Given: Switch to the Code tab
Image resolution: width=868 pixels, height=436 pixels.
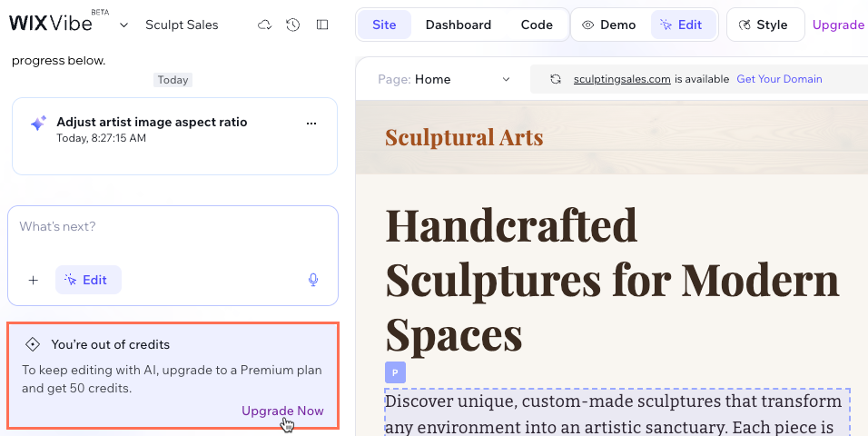Looking at the screenshot, I should (x=537, y=25).
